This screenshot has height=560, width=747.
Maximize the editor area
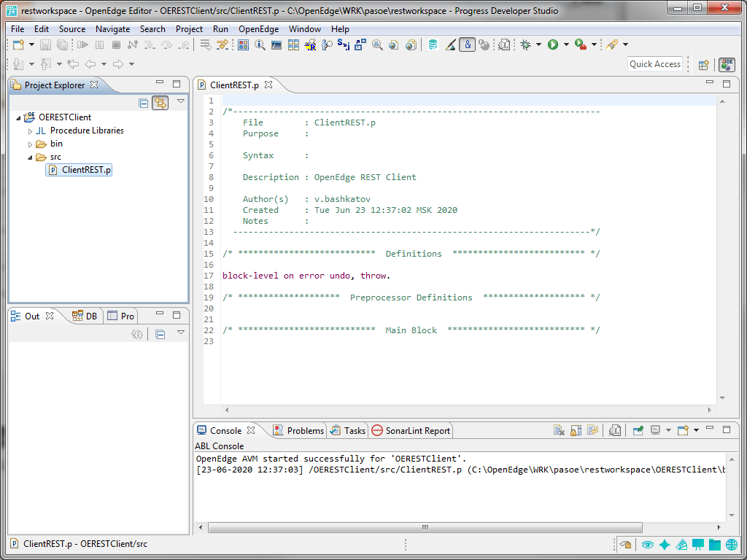727,84
